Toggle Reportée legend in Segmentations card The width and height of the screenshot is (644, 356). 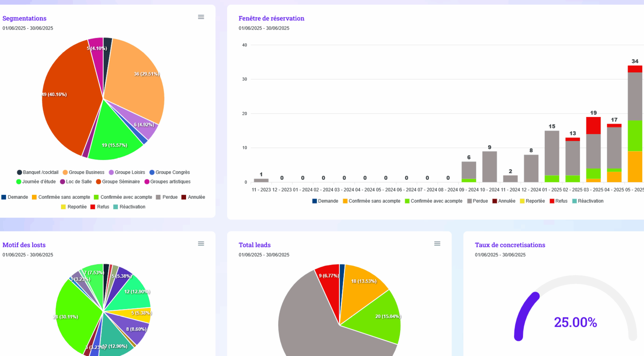coord(74,207)
